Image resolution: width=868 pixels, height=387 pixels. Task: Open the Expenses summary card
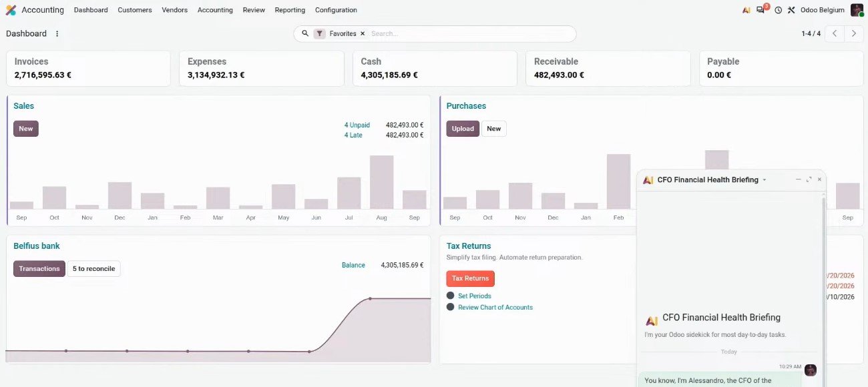tap(261, 68)
